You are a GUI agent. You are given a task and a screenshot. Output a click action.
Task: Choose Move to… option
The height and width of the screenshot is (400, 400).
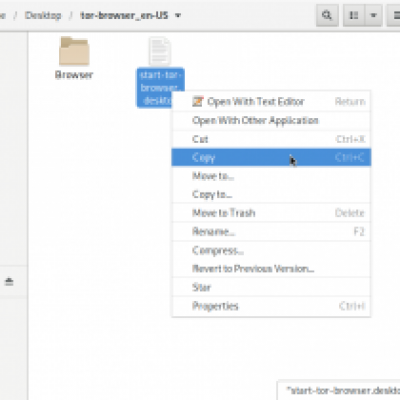[271, 176]
